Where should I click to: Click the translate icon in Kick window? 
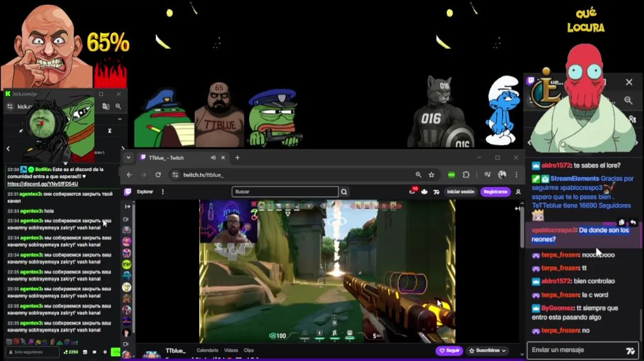[x=106, y=106]
